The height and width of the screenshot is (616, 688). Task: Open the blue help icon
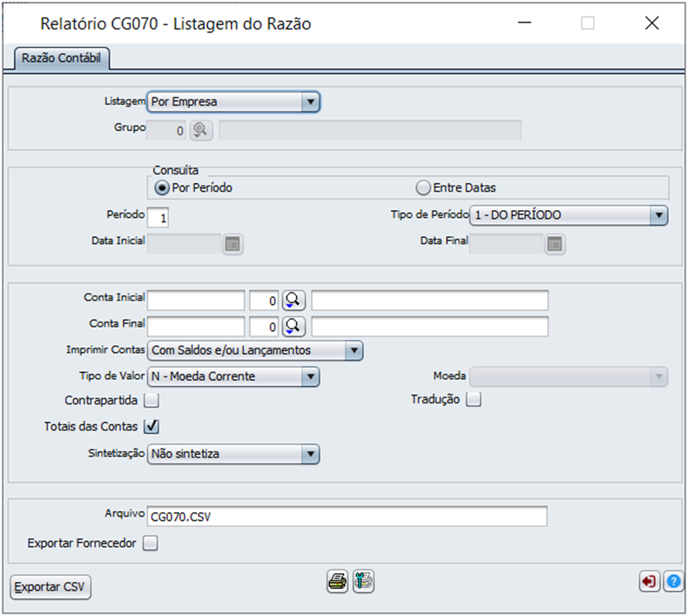673,581
